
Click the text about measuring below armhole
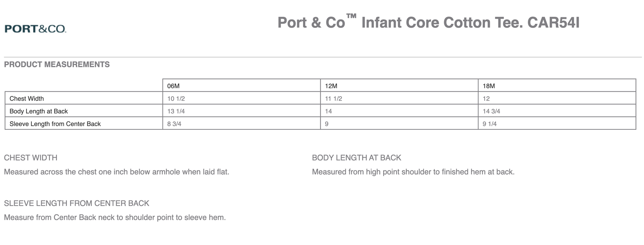click(116, 172)
